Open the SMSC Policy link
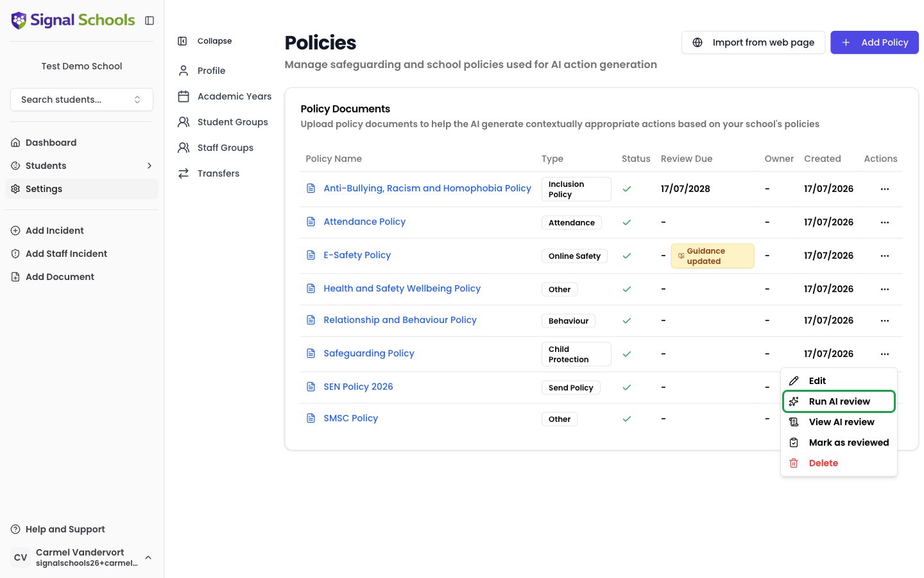Image resolution: width=924 pixels, height=578 pixels. (x=351, y=418)
